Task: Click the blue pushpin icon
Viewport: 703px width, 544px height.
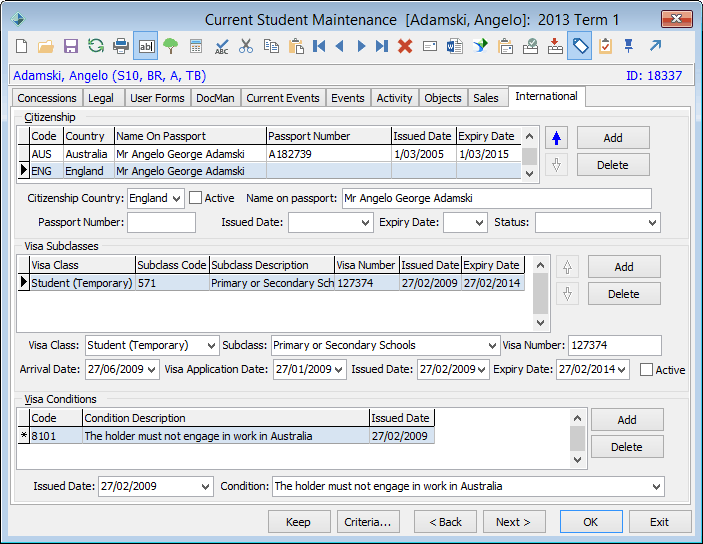Action: coord(629,46)
